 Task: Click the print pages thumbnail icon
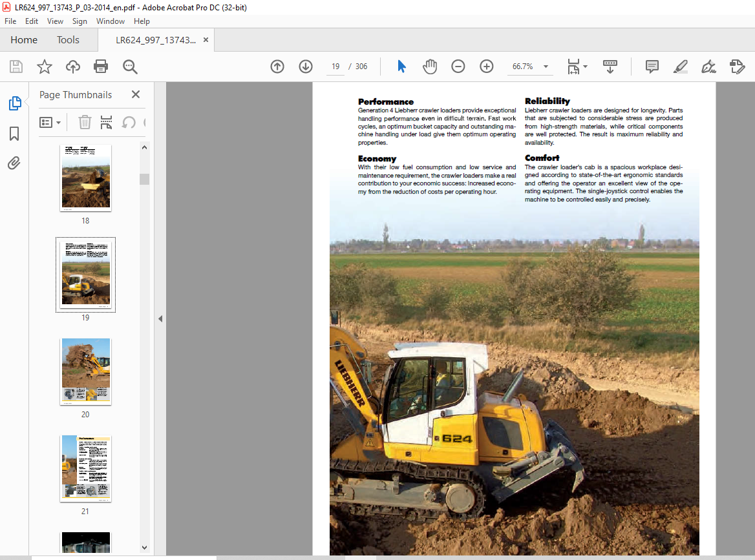pyautogui.click(x=106, y=122)
